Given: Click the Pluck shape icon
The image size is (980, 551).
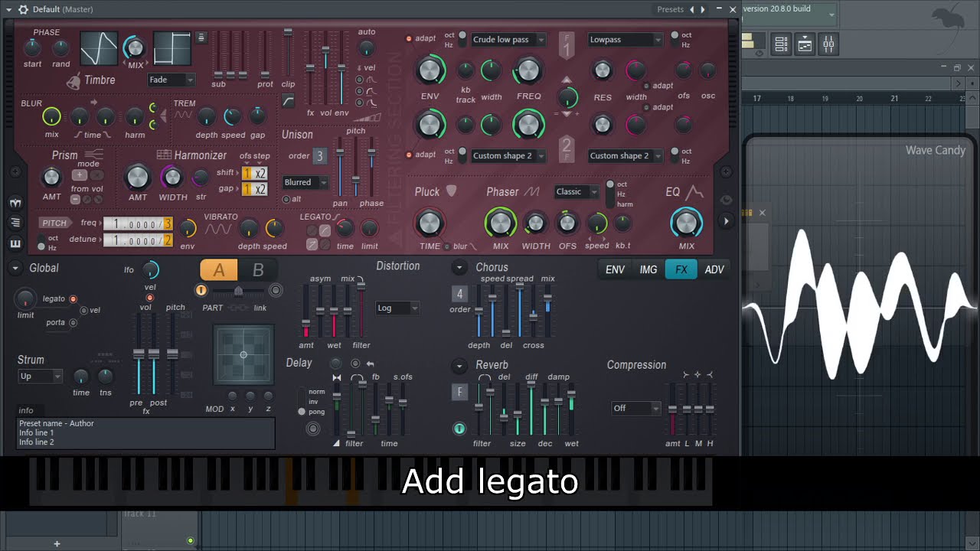Looking at the screenshot, I should coord(452,191).
